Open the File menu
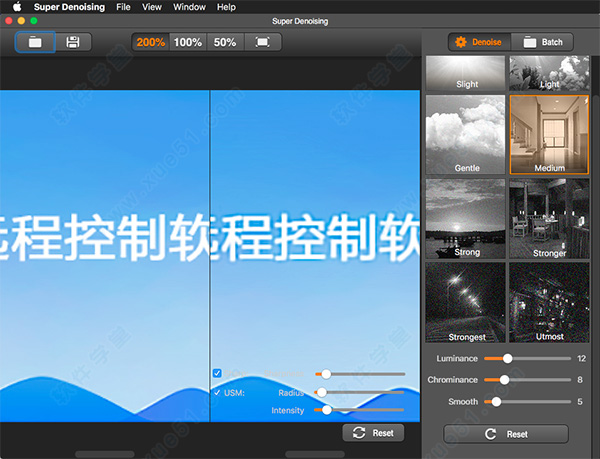The image size is (600, 459). pyautogui.click(x=123, y=7)
